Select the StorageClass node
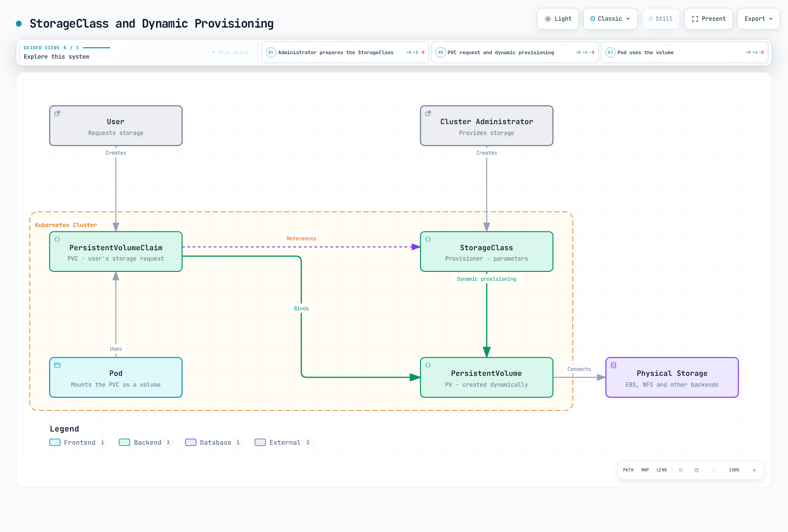The image size is (788, 532). coord(487,252)
